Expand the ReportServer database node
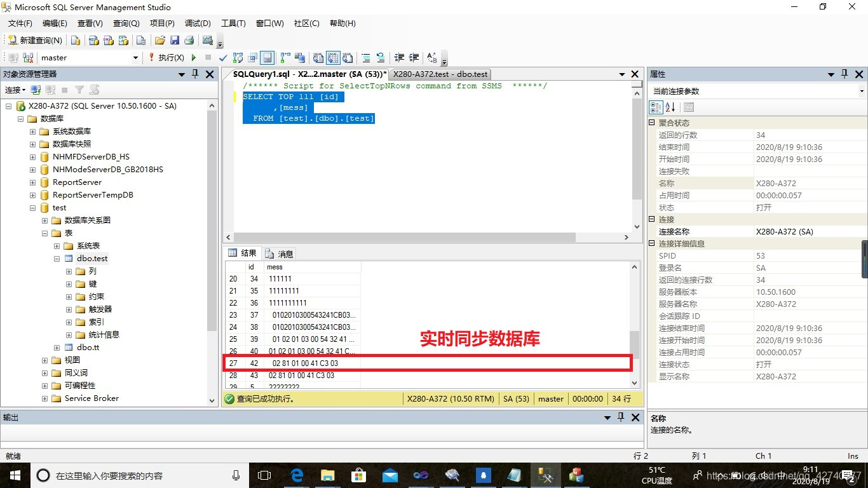 click(32, 182)
